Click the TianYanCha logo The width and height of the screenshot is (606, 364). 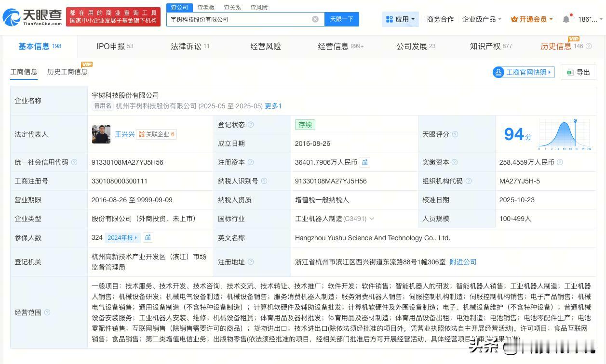click(33, 17)
